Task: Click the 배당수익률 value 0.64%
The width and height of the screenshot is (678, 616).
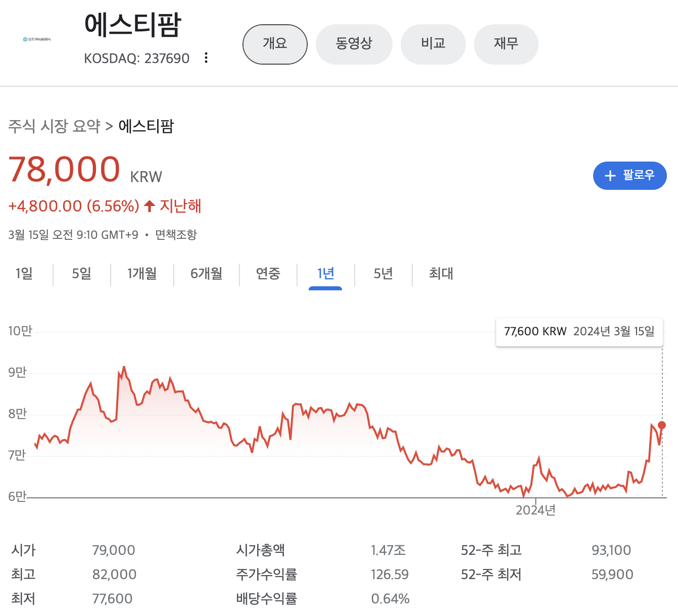Action: pyautogui.click(x=390, y=599)
